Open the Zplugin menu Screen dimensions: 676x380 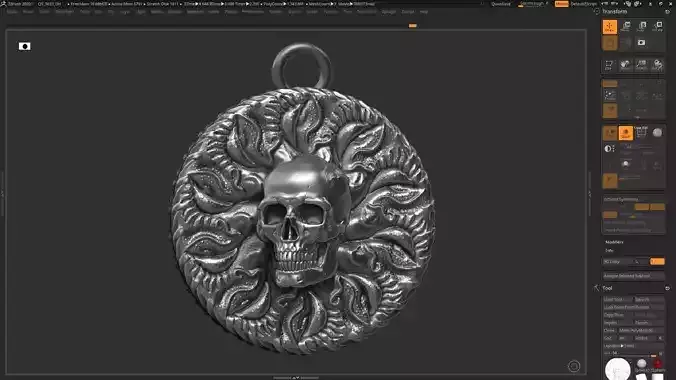(388, 12)
